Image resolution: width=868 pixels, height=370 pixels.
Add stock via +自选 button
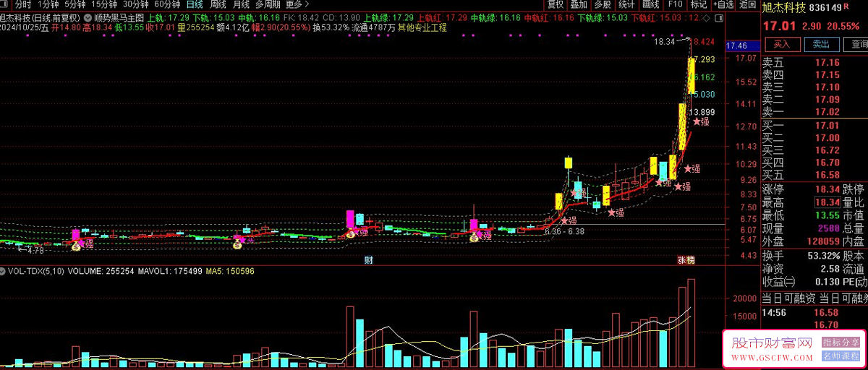[723, 4]
